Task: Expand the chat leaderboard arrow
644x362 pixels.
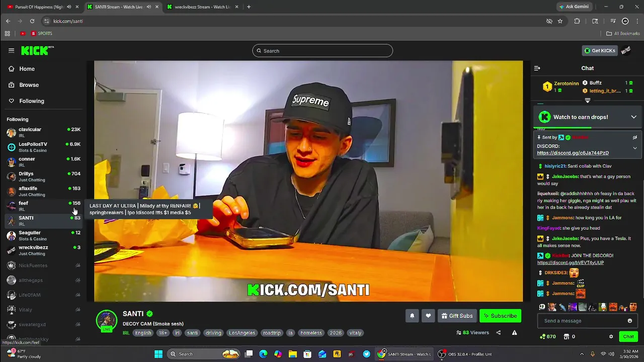Action: point(587,101)
